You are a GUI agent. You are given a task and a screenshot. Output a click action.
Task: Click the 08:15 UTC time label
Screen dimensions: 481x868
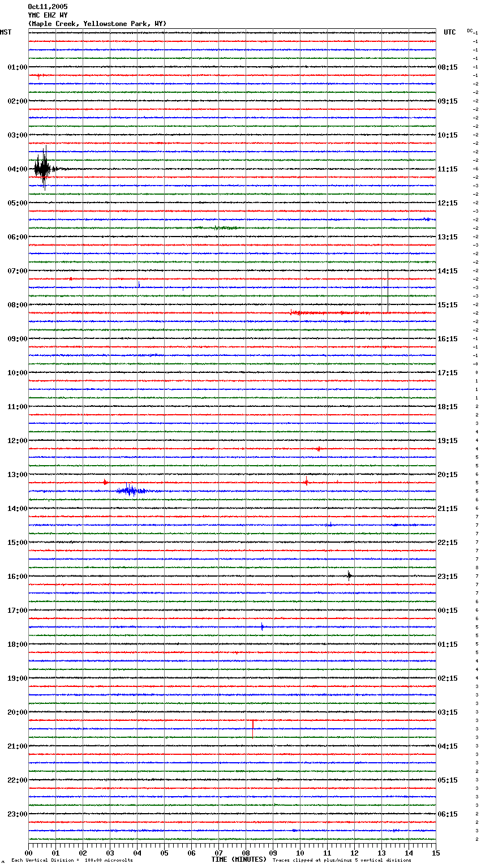448,67
